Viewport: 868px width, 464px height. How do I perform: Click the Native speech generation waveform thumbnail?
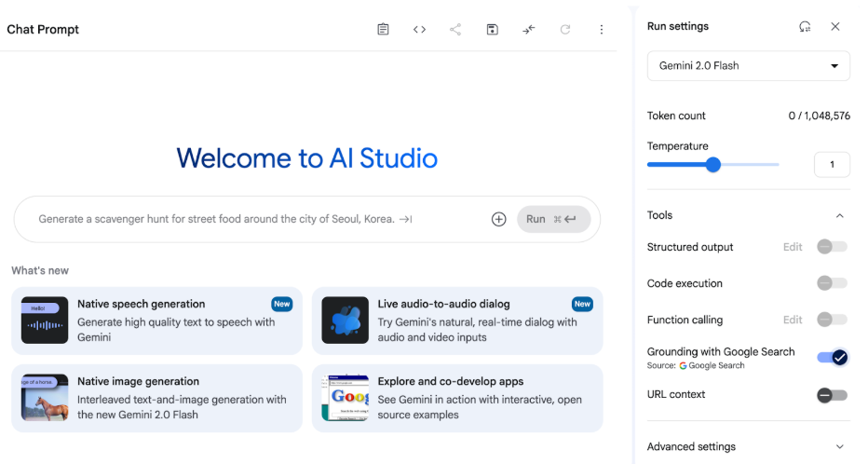(45, 320)
